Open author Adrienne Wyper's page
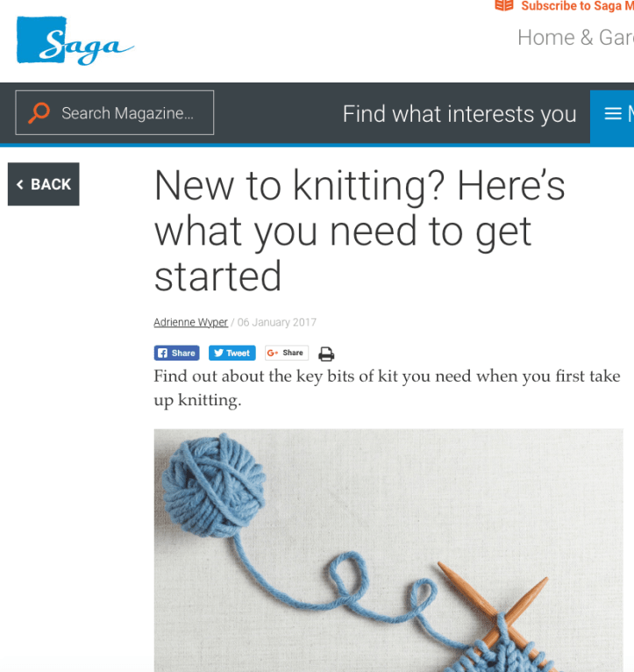This screenshot has height=672, width=634. 190,322
